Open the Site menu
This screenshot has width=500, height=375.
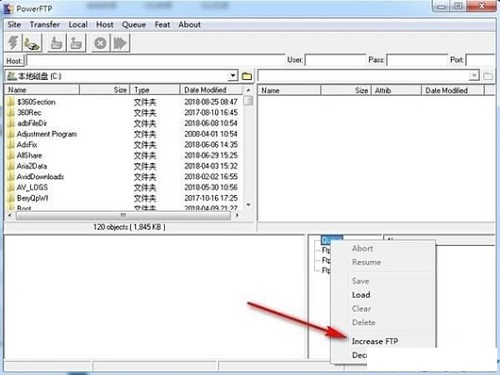click(14, 25)
